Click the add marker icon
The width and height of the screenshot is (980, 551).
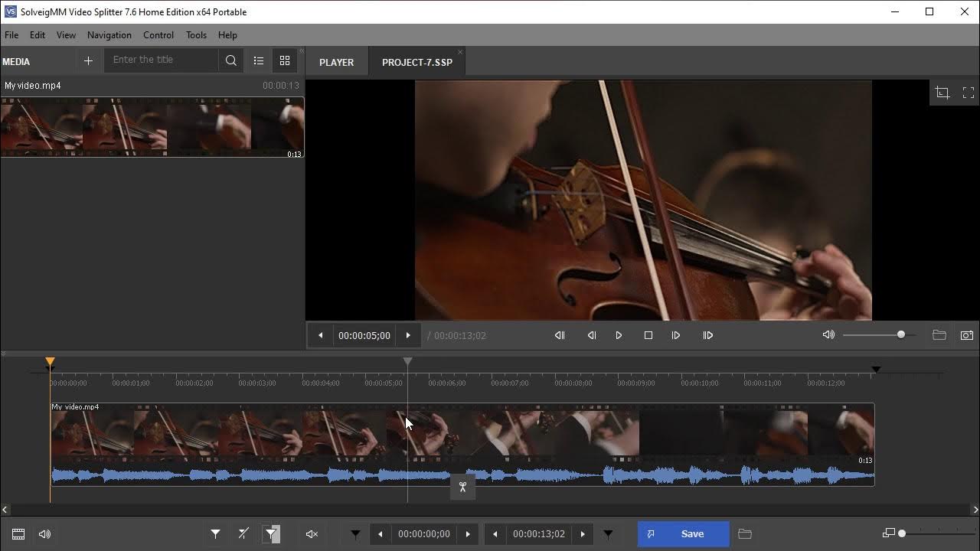click(x=215, y=534)
